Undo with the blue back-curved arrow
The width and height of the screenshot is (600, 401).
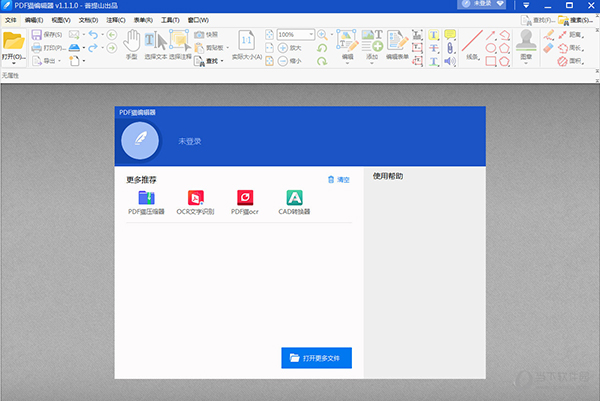coord(93,35)
